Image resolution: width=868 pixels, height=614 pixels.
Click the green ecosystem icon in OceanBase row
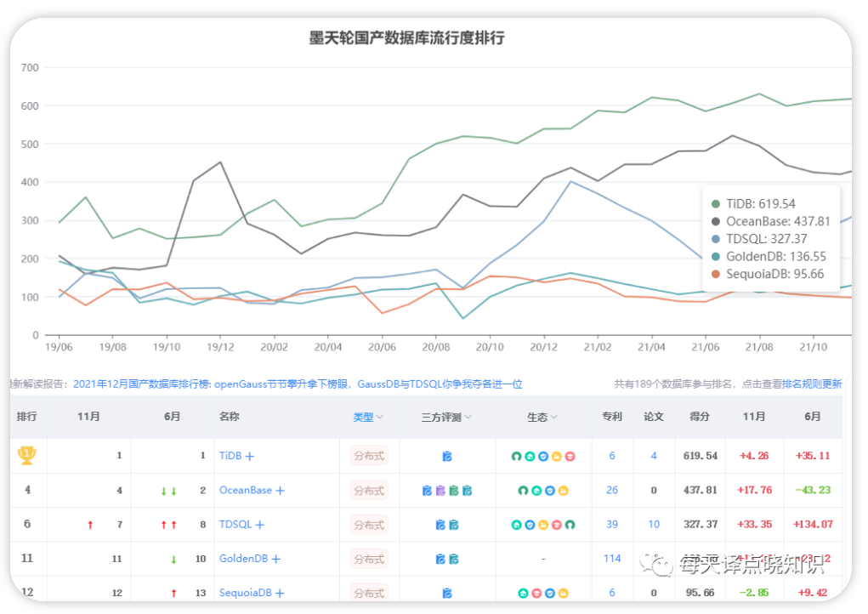tap(523, 491)
